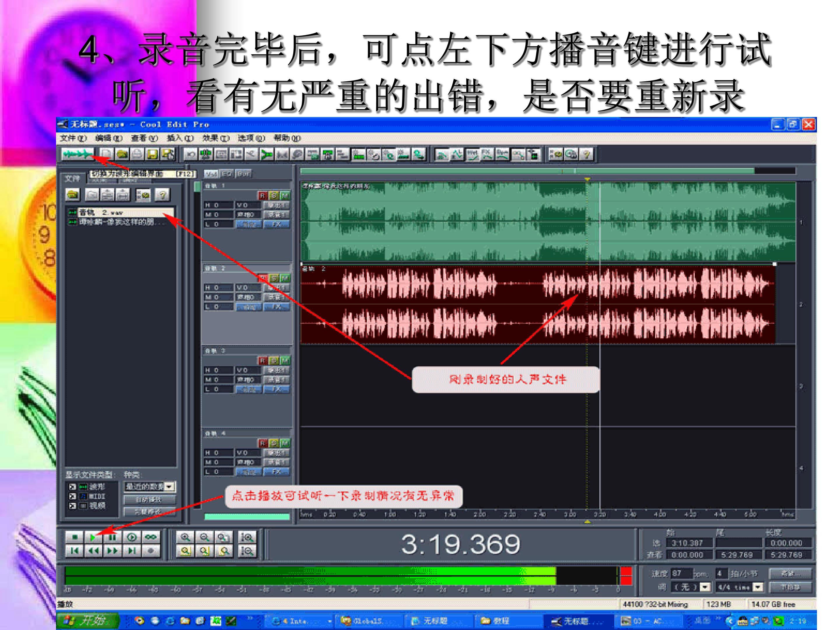
Task: Click the FX button on track 1
Action: coord(276,224)
